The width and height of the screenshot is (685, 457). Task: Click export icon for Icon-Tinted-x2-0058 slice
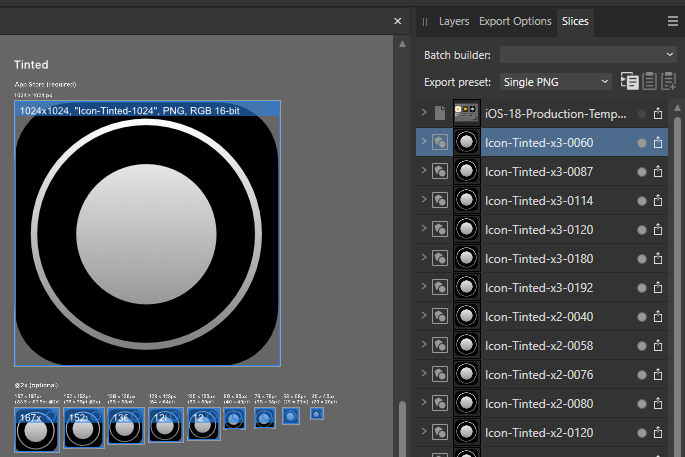coord(658,346)
